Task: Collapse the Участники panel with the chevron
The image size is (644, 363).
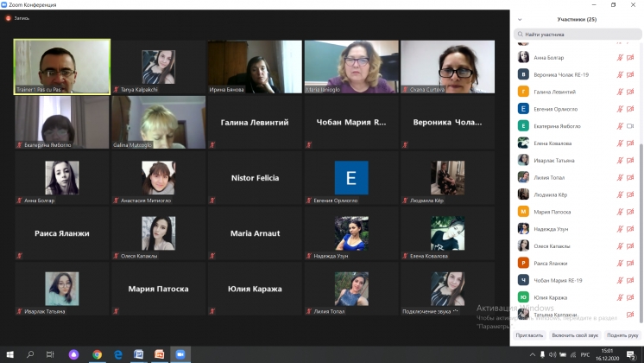Action: [x=520, y=19]
